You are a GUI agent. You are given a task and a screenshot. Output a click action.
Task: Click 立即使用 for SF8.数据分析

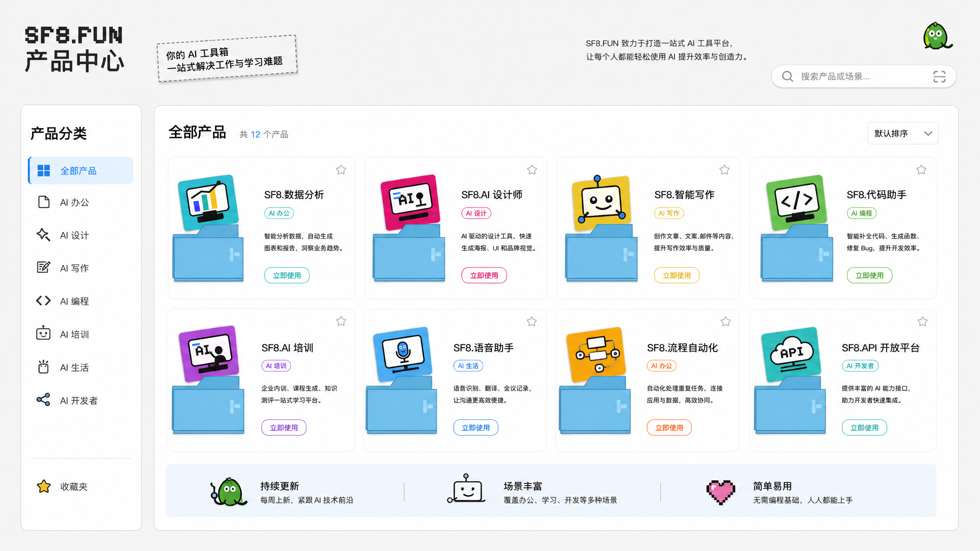[287, 275]
